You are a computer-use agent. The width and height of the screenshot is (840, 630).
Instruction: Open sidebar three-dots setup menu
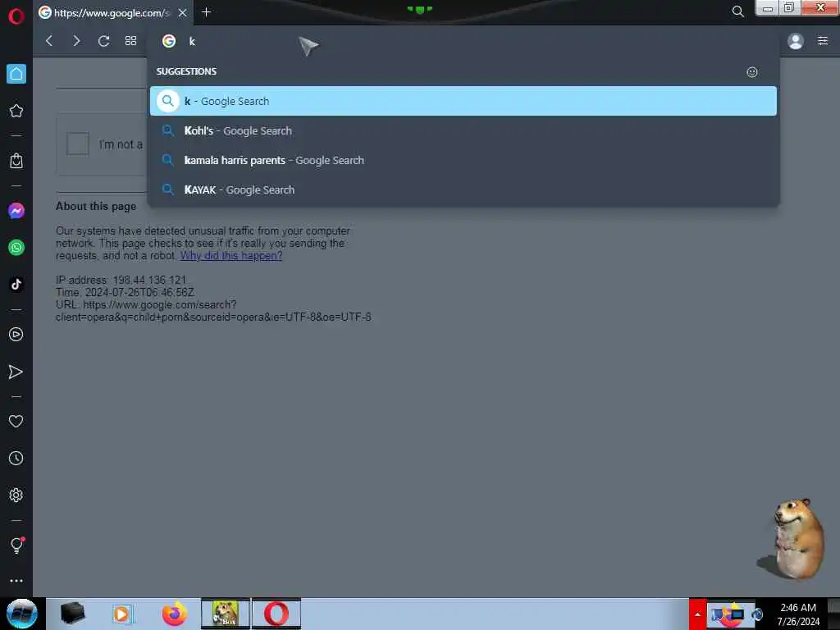click(16, 581)
